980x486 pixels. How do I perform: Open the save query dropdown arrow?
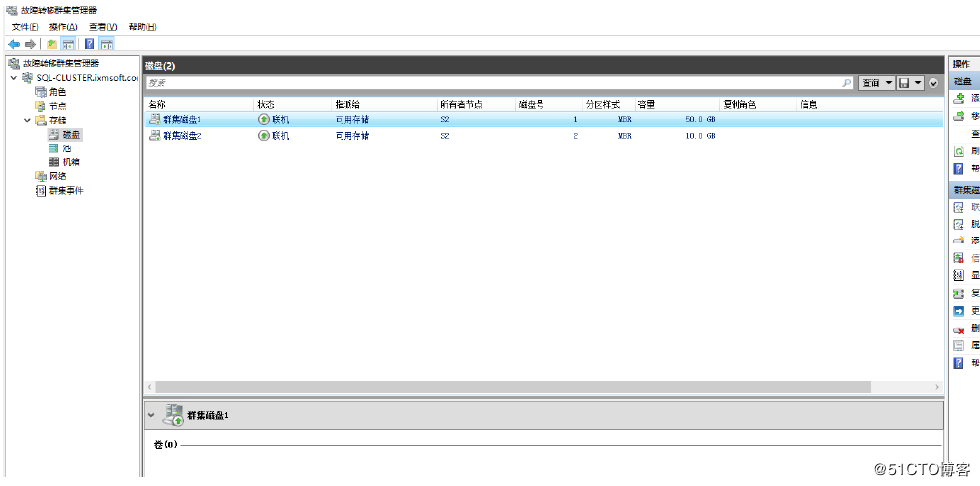tap(918, 82)
